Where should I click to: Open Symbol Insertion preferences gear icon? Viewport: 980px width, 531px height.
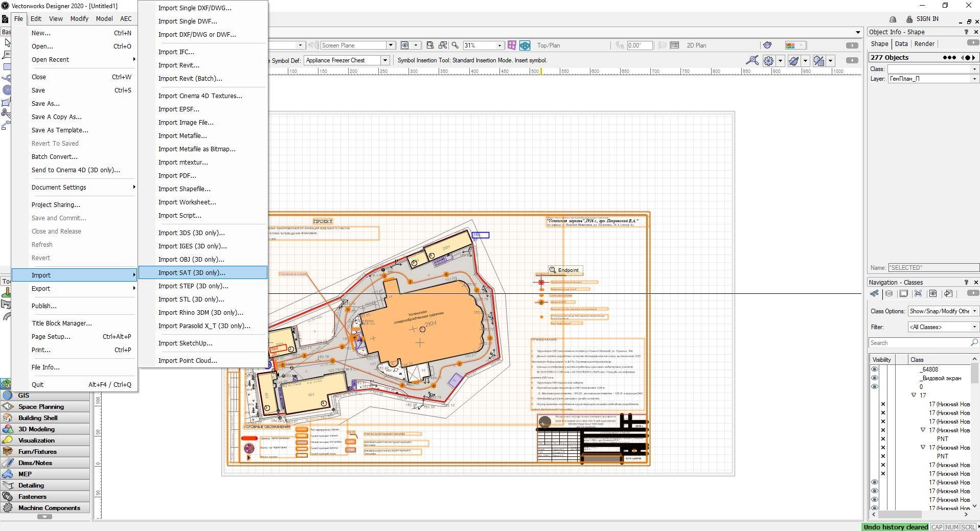(768, 61)
